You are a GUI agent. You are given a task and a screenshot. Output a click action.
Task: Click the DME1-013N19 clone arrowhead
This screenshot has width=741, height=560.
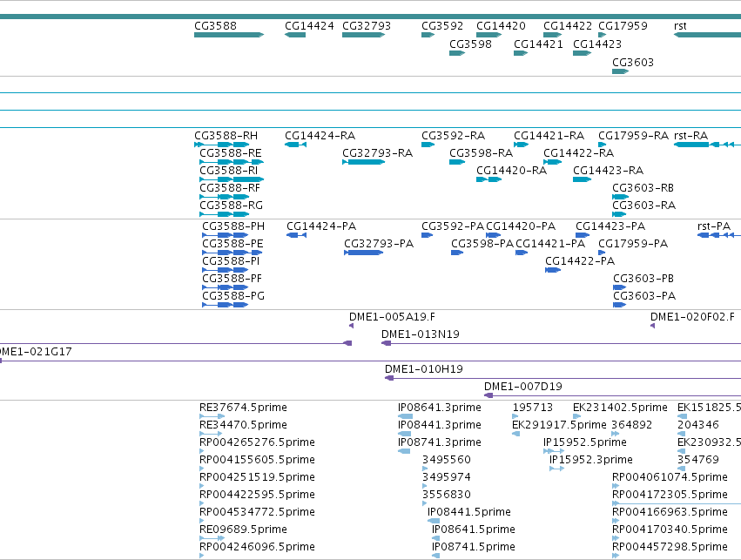[386, 343]
